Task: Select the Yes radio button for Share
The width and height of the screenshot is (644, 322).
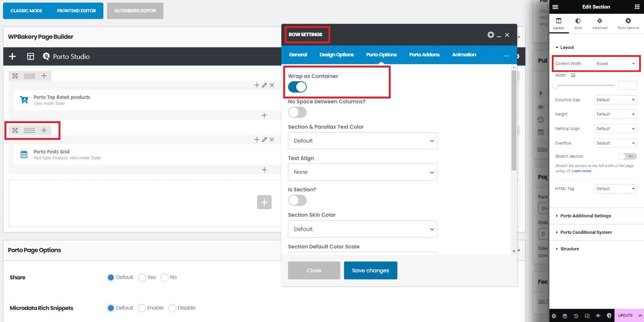Action: click(142, 277)
